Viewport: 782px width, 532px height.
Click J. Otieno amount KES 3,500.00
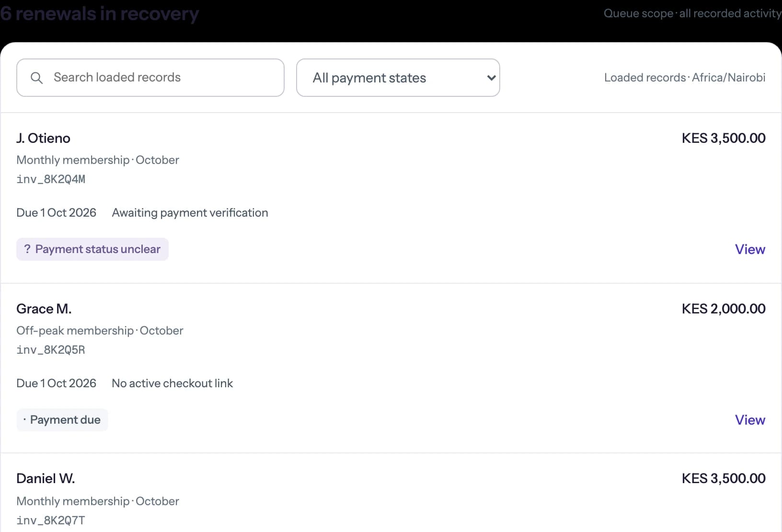pos(724,138)
